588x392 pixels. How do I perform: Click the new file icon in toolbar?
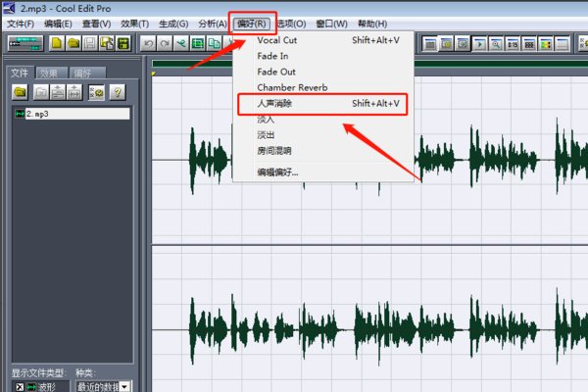click(58, 43)
